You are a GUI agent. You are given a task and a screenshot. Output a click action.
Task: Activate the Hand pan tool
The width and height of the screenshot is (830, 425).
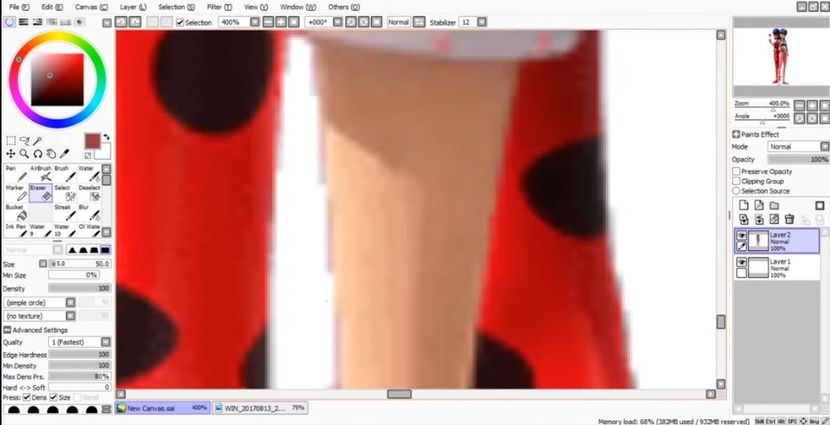(x=51, y=153)
